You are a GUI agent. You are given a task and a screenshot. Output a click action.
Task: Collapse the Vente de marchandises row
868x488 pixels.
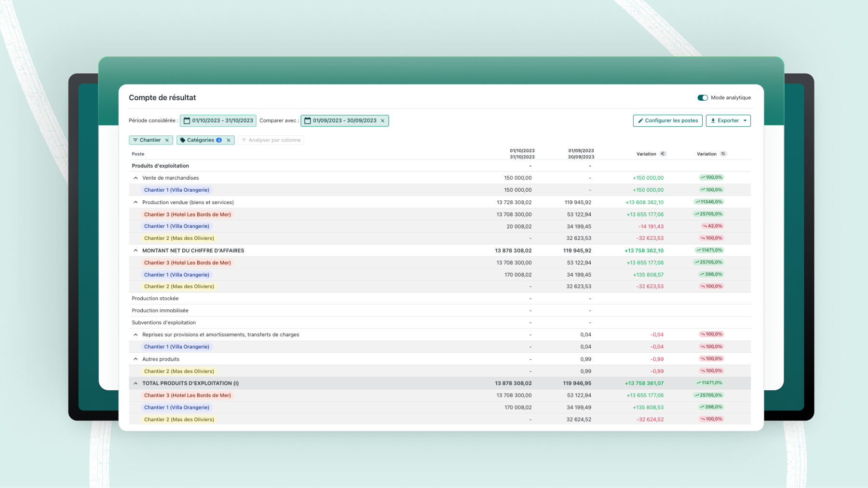tap(136, 178)
